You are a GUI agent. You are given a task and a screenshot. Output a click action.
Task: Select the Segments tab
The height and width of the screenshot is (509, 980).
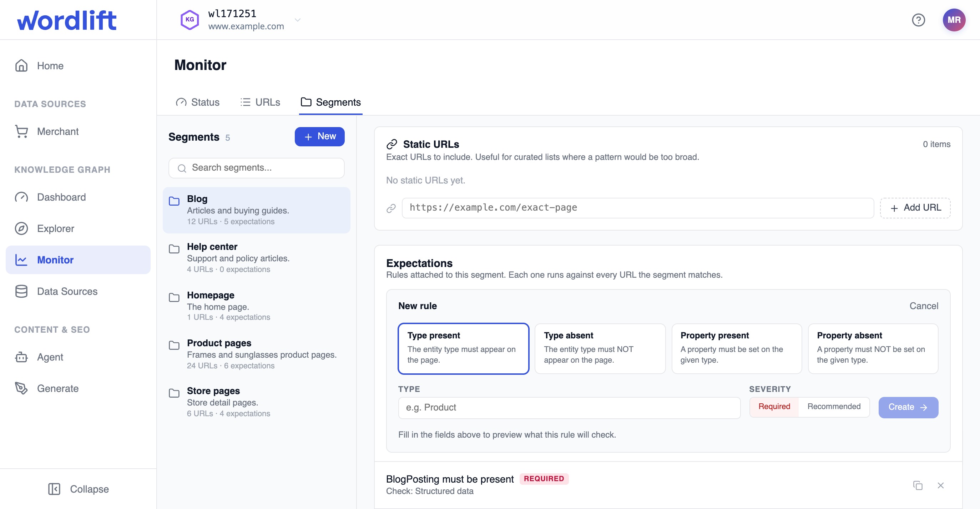pos(330,102)
